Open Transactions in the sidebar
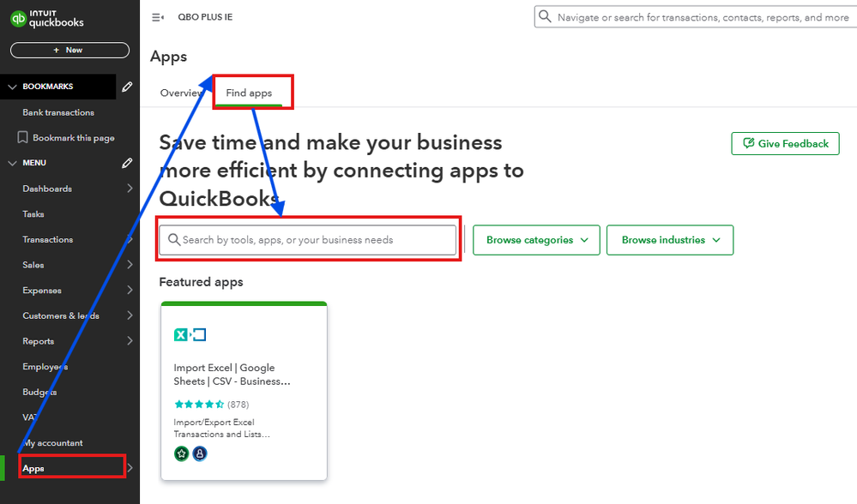The height and width of the screenshot is (504, 857). (47, 240)
